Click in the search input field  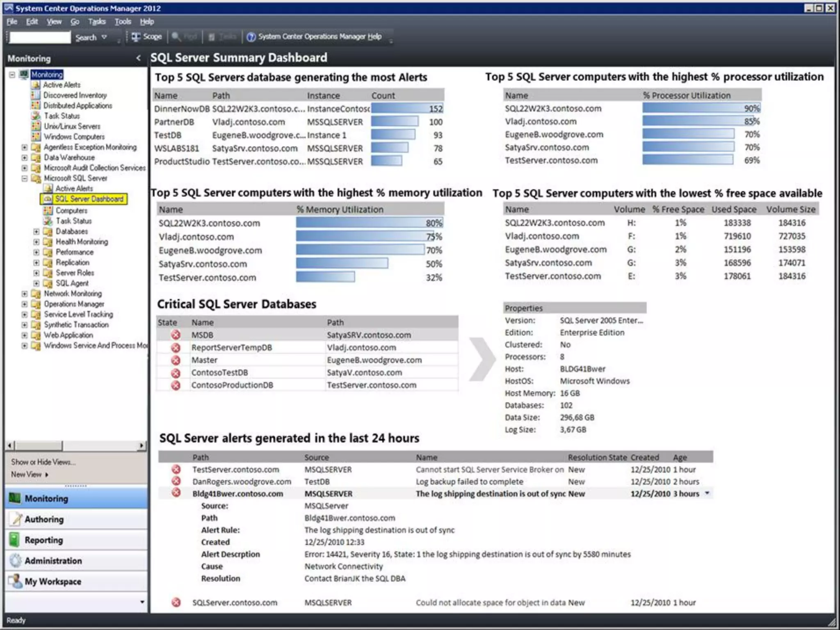click(x=40, y=37)
